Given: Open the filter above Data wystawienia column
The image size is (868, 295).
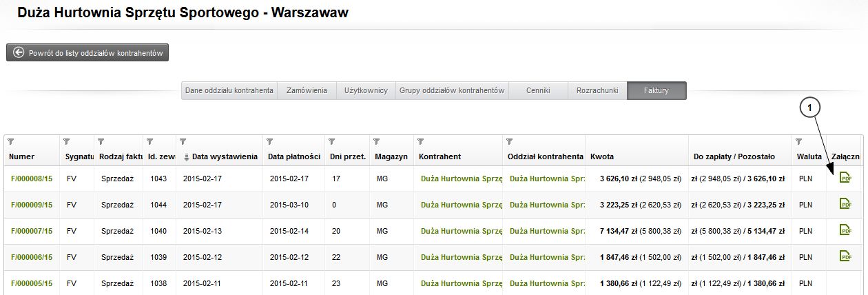Looking at the screenshot, I should [183, 142].
